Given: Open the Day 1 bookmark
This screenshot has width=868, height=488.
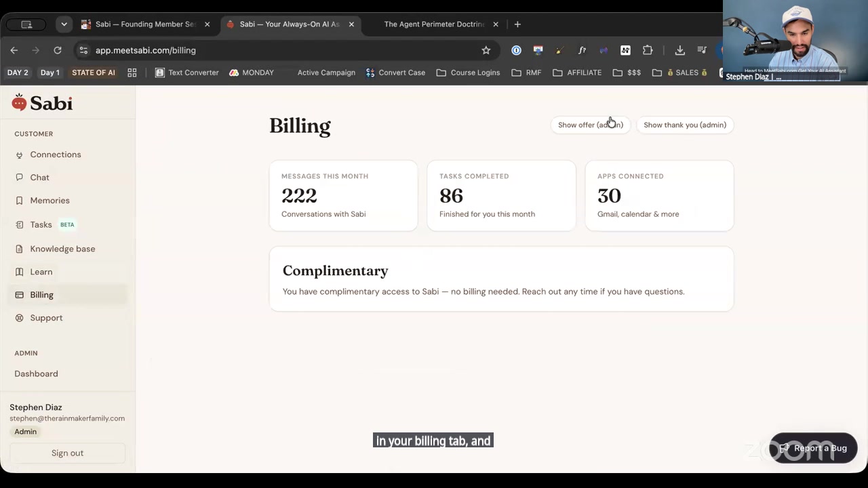Looking at the screenshot, I should click(50, 73).
